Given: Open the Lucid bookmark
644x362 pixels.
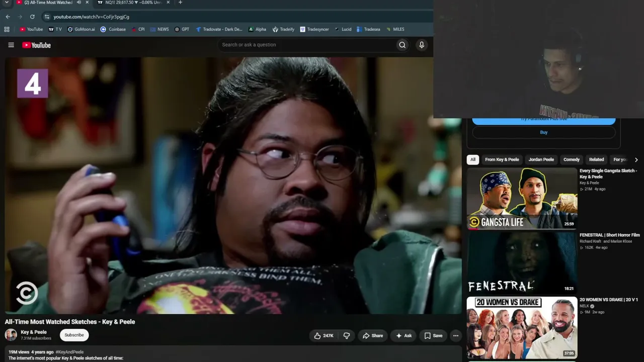Looking at the screenshot, I should [343, 29].
